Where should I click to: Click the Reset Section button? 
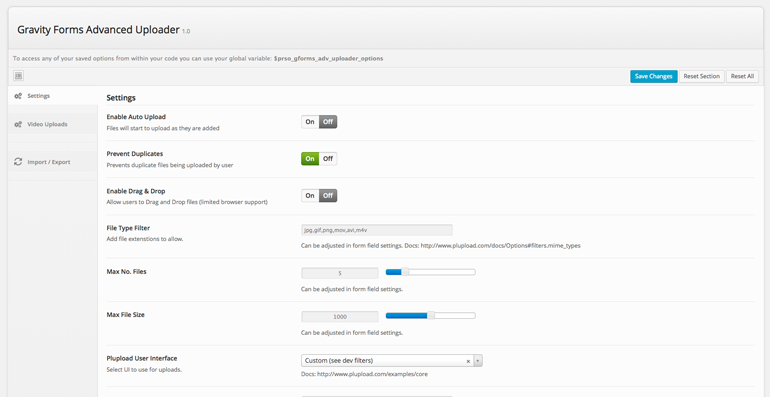point(701,76)
